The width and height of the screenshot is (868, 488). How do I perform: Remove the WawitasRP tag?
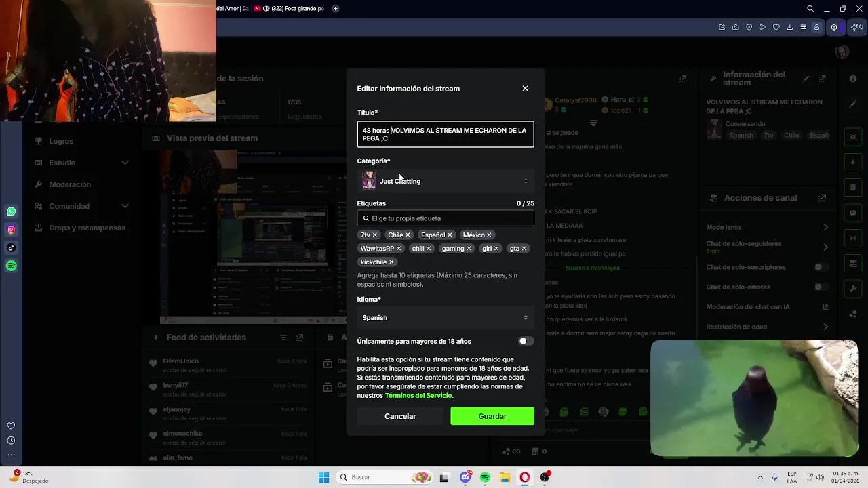(399, 249)
